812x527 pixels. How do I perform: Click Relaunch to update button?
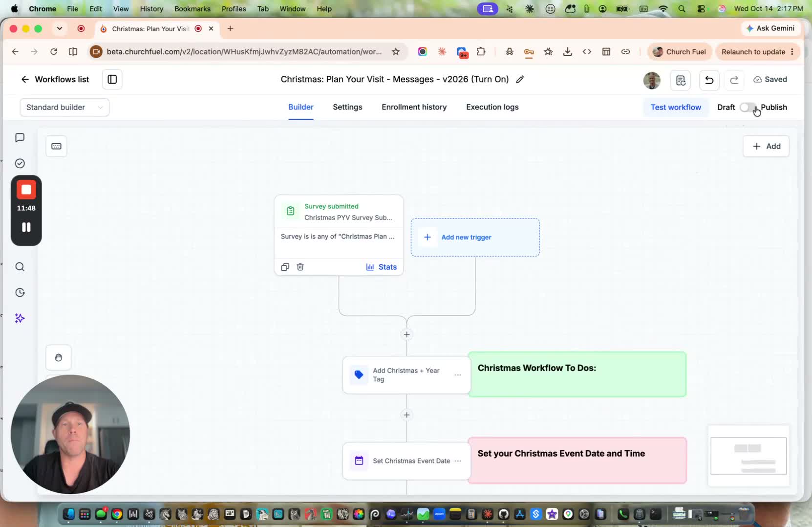tap(757, 52)
